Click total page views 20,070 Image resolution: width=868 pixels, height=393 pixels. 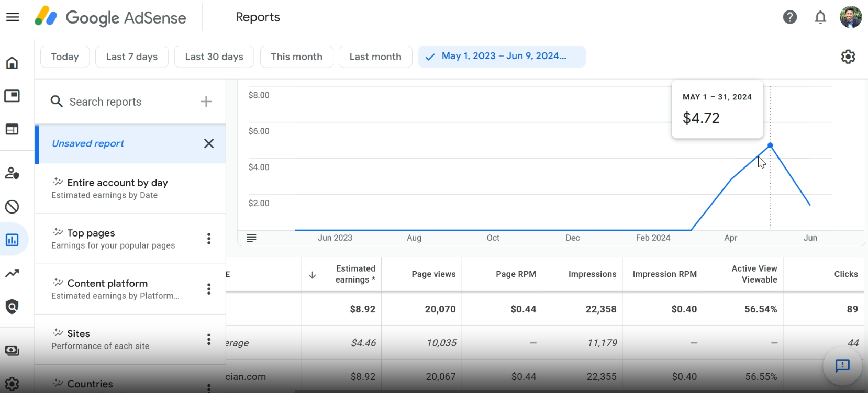pos(440,309)
